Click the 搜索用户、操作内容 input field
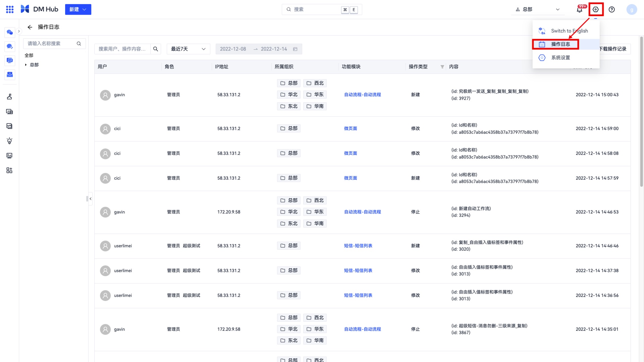Image resolution: width=644 pixels, height=362 pixels. click(122, 49)
